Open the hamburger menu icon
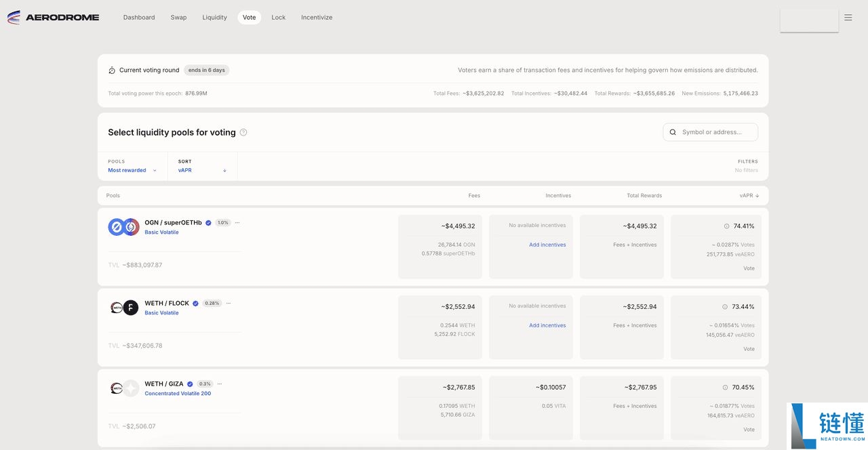868x450 pixels. (848, 18)
